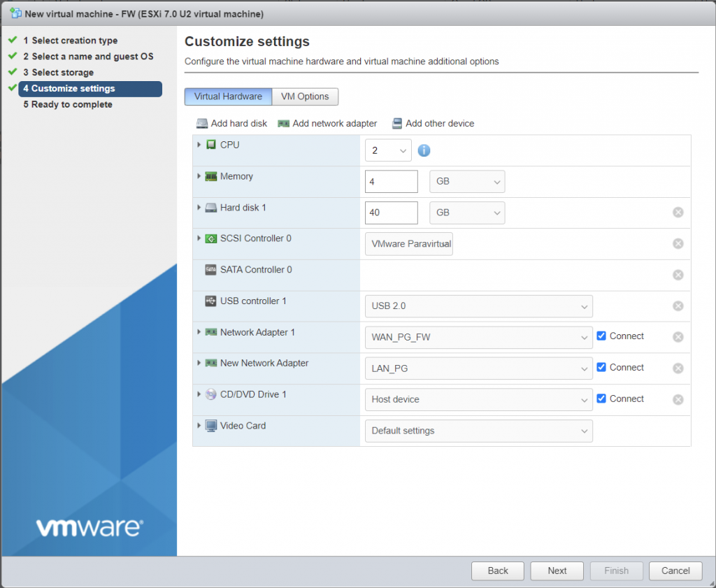The height and width of the screenshot is (588, 716).
Task: Click the Network Adapter 1 card icon
Action: pyautogui.click(x=210, y=332)
